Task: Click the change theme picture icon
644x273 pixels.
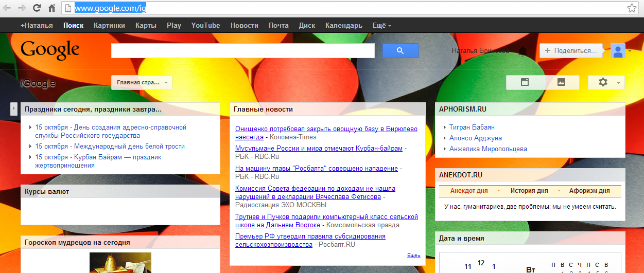Action: tap(561, 82)
